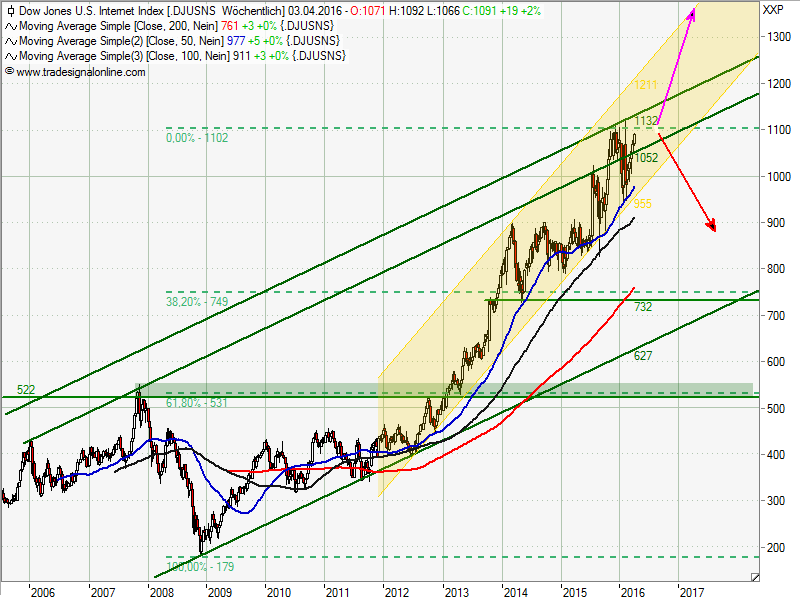Click the 2014 label on time axis
This screenshot has width=800, height=600.
coord(516,592)
